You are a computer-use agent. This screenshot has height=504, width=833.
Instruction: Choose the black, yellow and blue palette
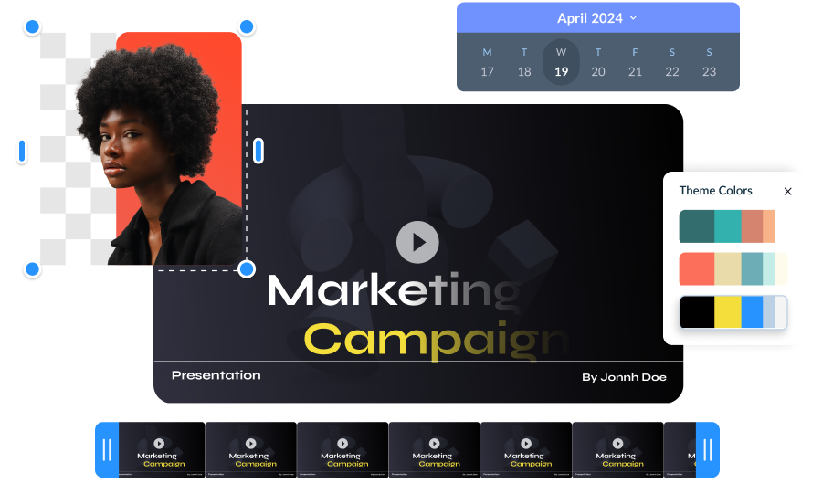tap(733, 312)
